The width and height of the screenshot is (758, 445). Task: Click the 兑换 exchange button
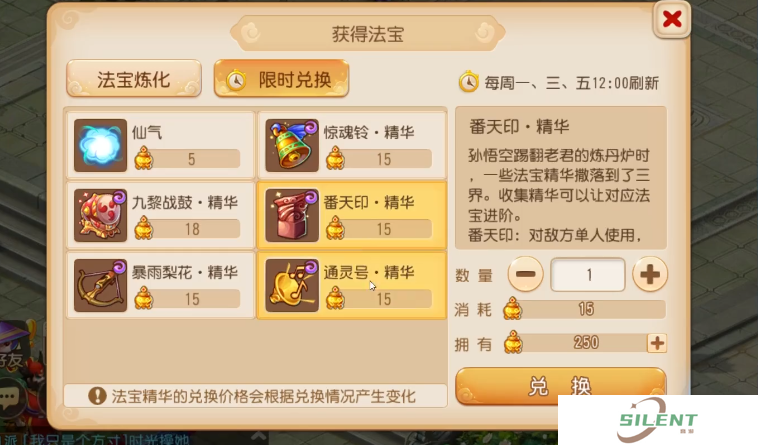561,386
